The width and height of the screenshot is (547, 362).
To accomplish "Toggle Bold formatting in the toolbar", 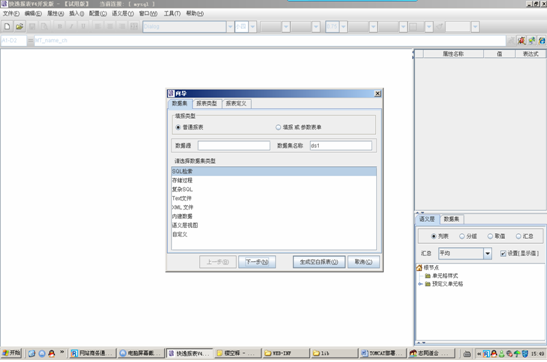I will point(60,27).
